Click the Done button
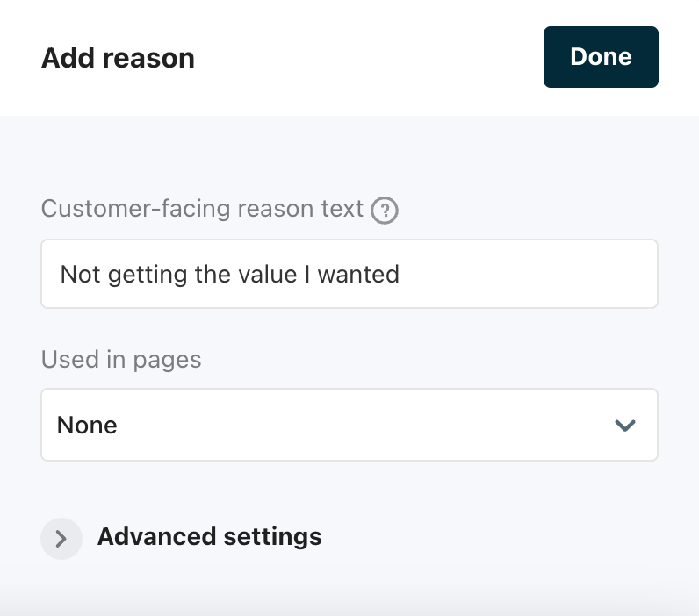The image size is (699, 616). coord(601,57)
